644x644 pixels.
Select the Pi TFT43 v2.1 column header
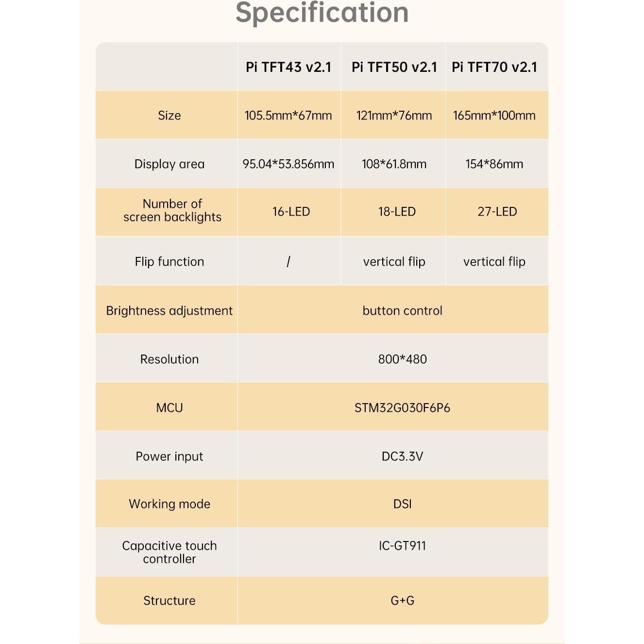288,67
